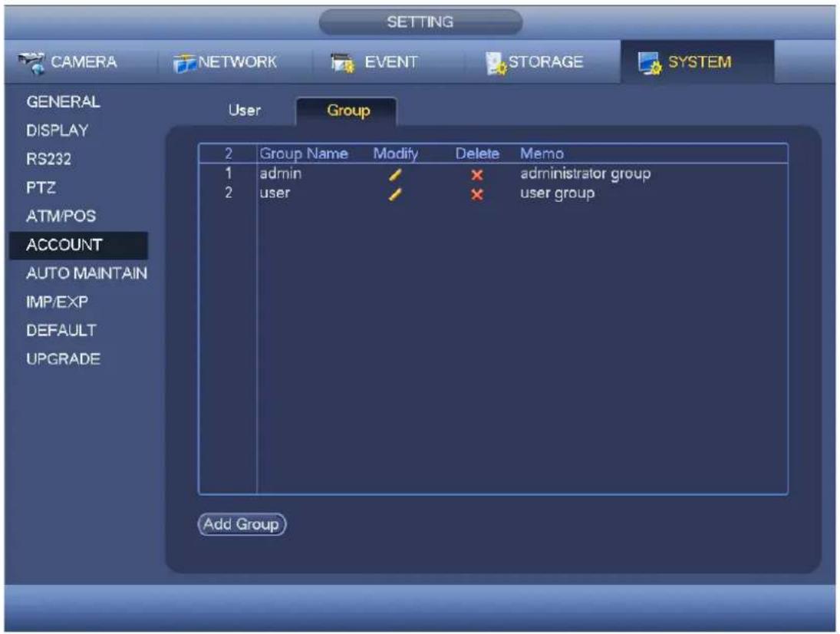
Task: Open RS232 settings in the sidebar
Action: [48, 159]
